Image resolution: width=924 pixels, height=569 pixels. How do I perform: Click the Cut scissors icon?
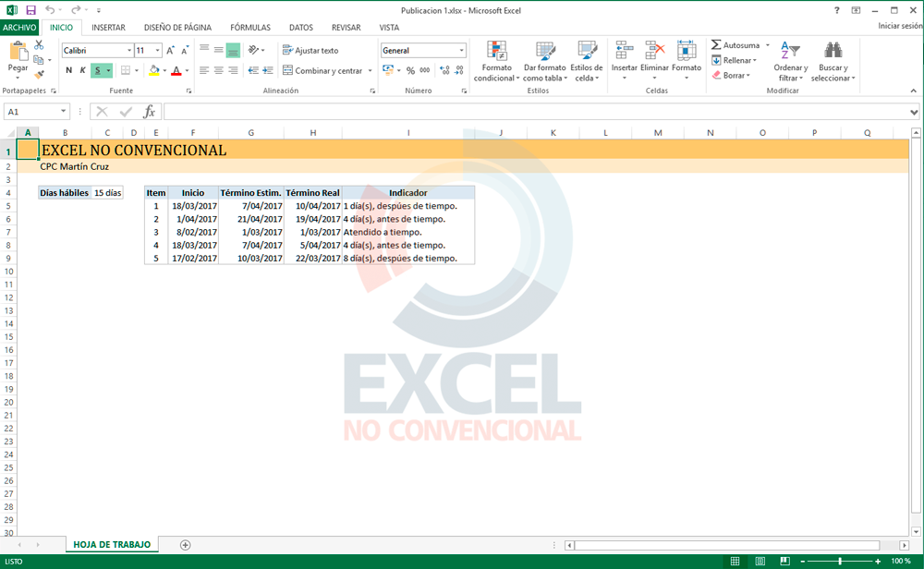tap(39, 45)
